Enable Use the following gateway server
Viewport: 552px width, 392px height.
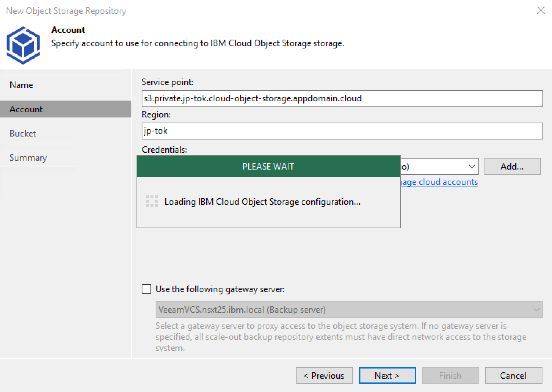(146, 289)
